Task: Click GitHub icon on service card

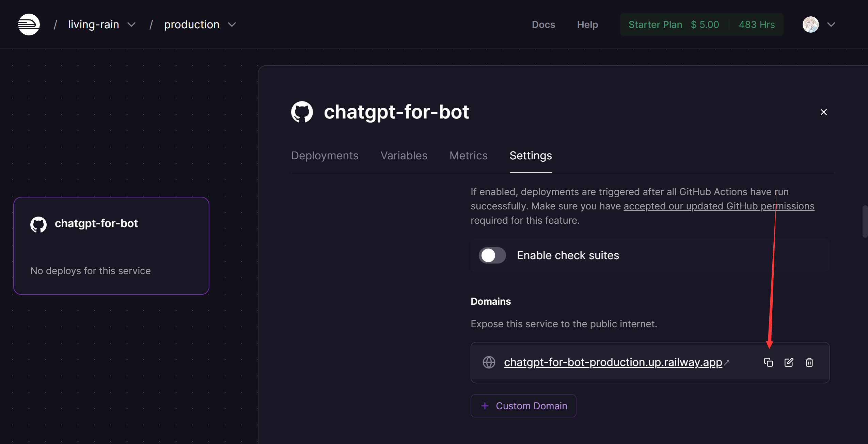Action: 38,224
